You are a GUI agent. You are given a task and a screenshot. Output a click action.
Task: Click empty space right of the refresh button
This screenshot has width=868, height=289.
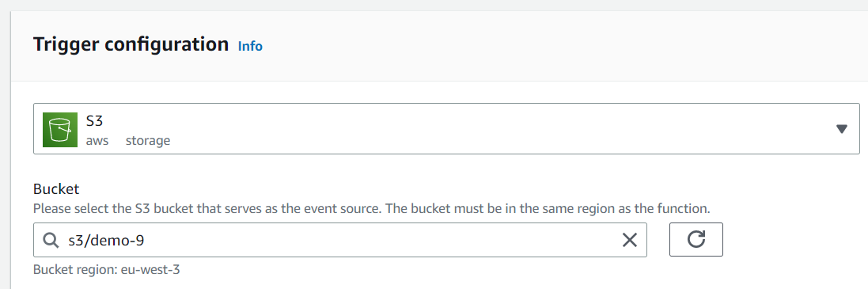[x=791, y=240]
